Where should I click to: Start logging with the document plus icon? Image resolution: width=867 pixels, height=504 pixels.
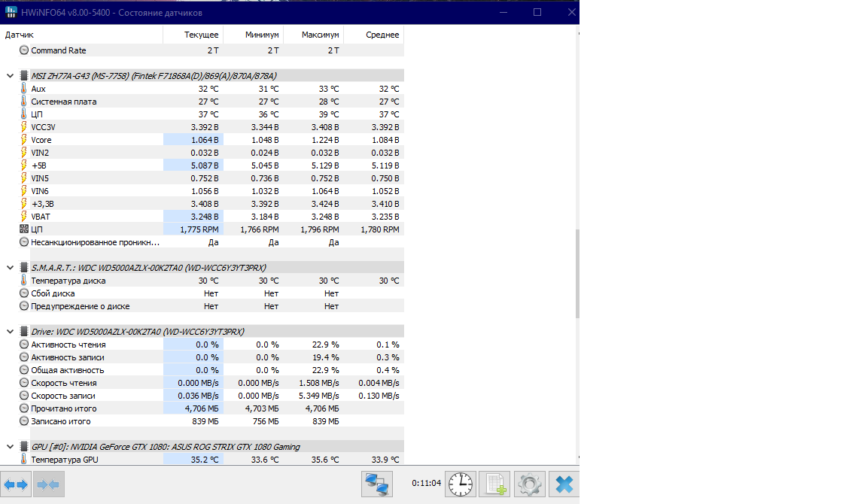(495, 484)
